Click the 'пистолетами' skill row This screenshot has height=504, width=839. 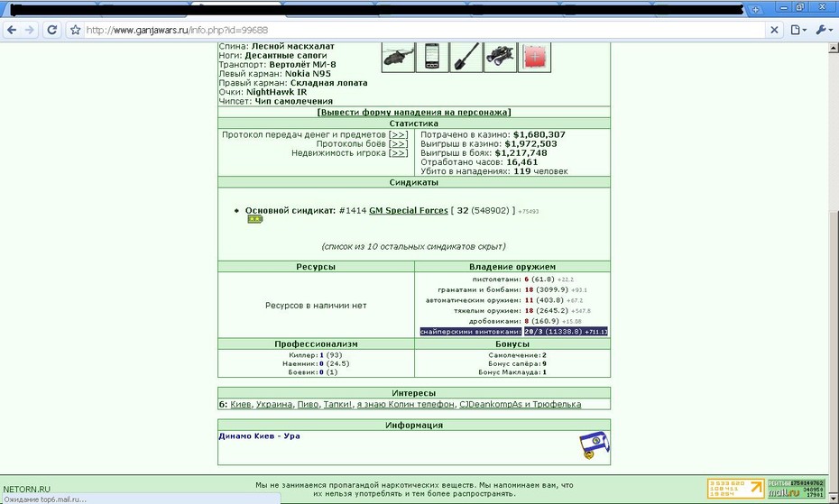[522, 279]
